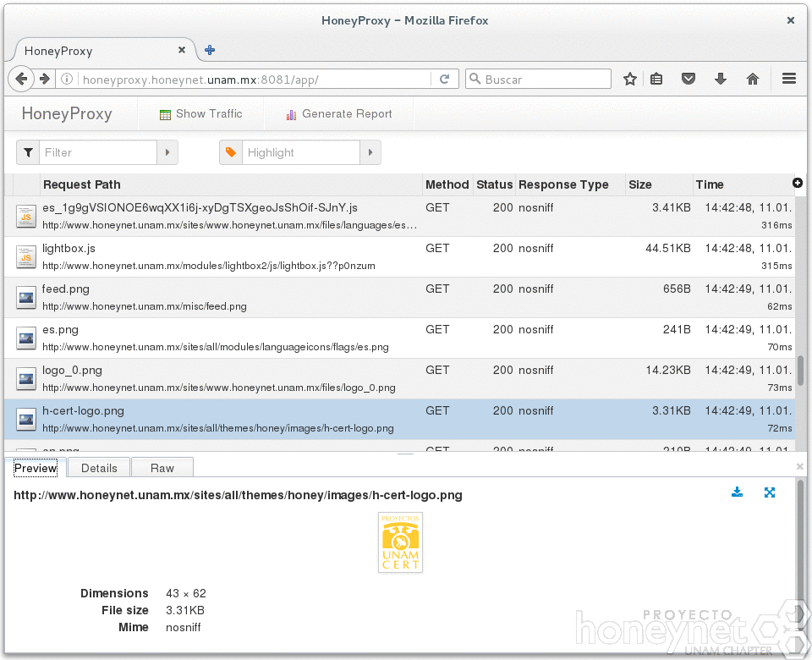This screenshot has height=660, width=812.
Task: Click the Firefox back arrow button
Action: 21,79
